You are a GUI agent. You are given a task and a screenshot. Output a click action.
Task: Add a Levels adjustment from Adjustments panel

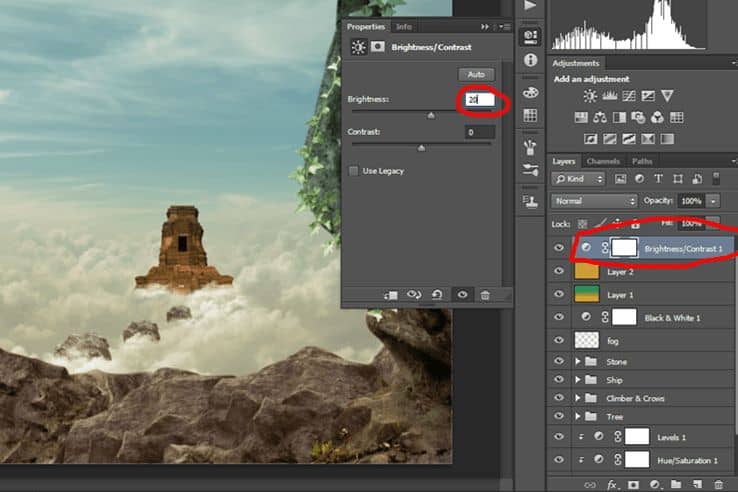coord(610,96)
